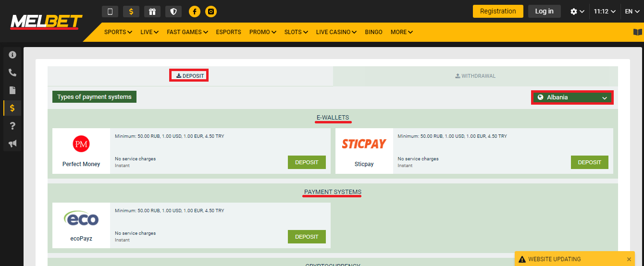Image resolution: width=644 pixels, height=266 pixels.
Task: Click the Registration button
Action: (498, 12)
